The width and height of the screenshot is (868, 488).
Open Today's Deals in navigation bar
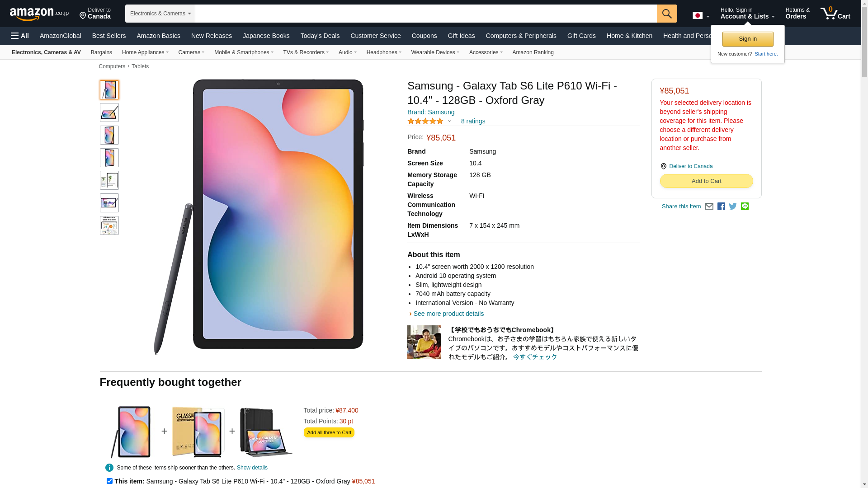320,36
